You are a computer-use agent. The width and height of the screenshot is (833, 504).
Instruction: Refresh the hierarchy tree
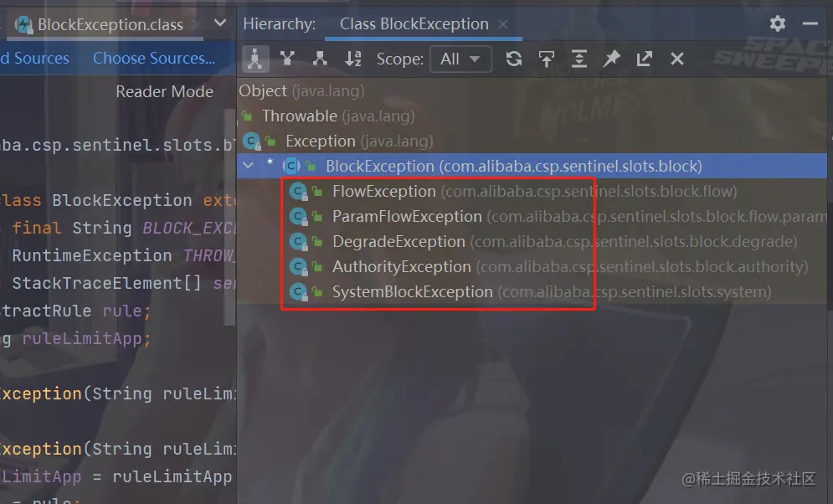(514, 59)
